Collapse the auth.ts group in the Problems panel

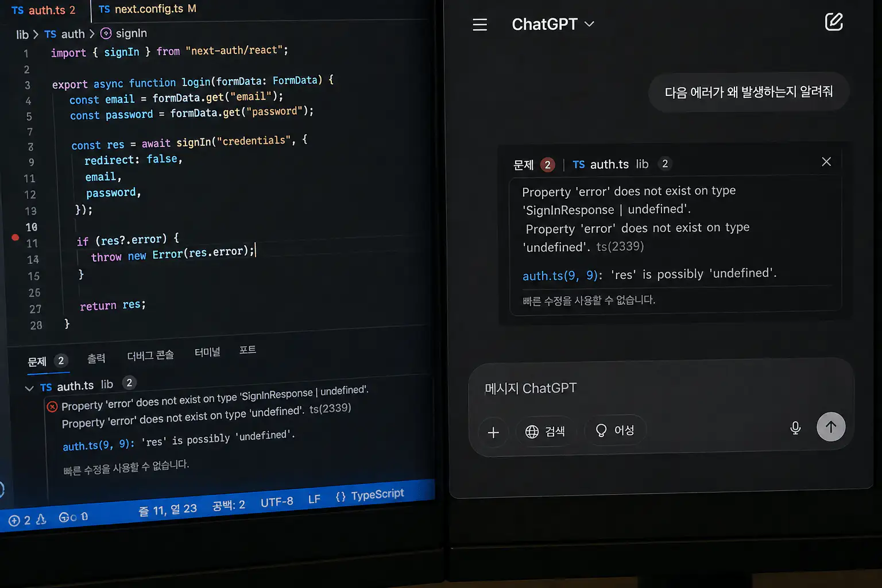click(x=29, y=388)
